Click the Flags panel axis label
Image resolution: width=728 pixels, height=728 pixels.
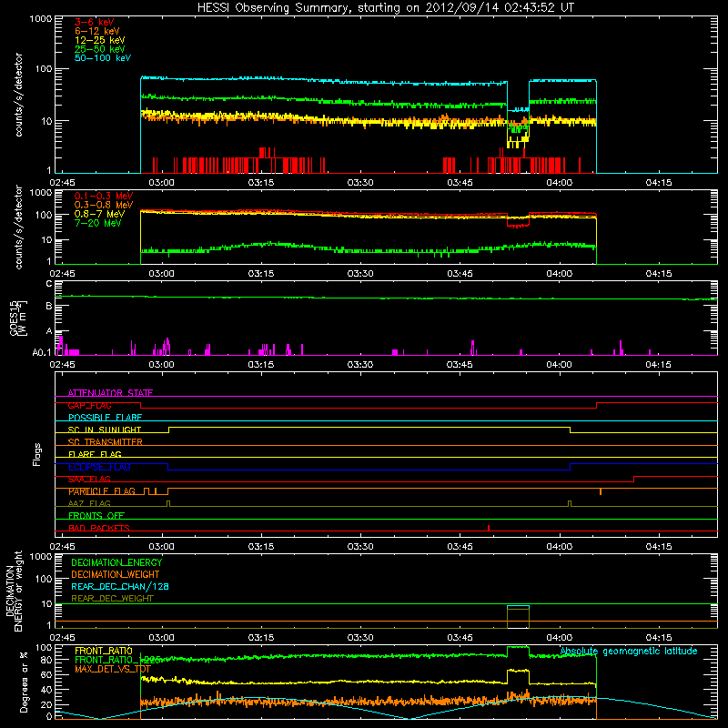36,454
